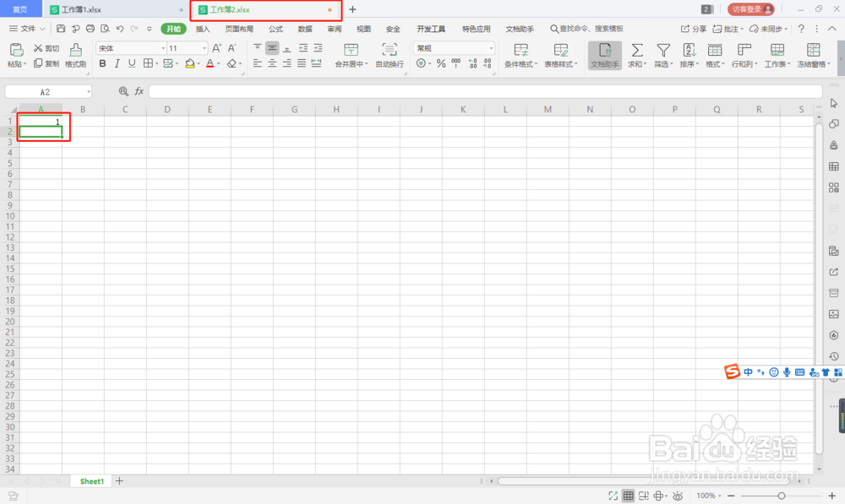Click the Not Synced (未同步) button
This screenshot has width=845, height=504.
coord(769,29)
